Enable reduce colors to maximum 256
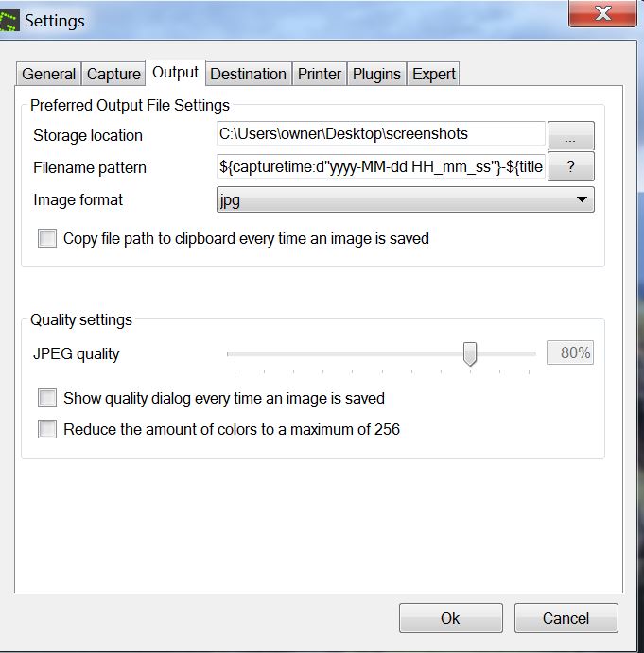This screenshot has width=644, height=653. 47,429
